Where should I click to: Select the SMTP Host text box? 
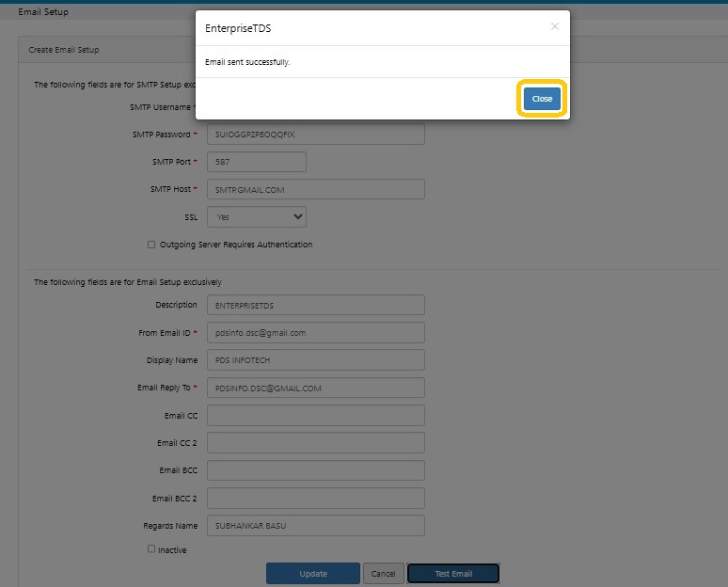tap(315, 189)
